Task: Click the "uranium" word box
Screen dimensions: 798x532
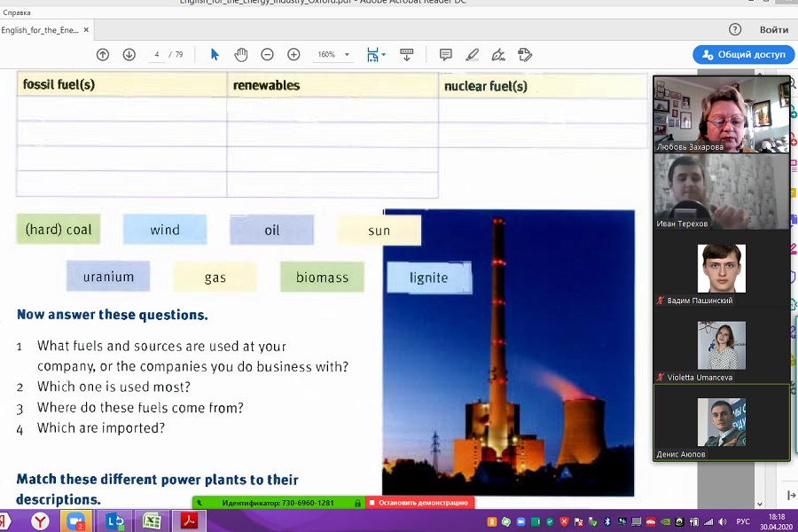Action: (108, 277)
